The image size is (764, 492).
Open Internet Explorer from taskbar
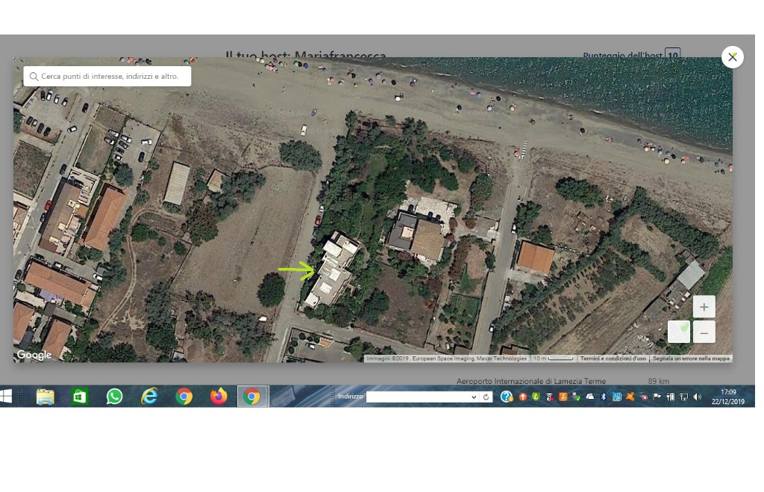point(149,397)
